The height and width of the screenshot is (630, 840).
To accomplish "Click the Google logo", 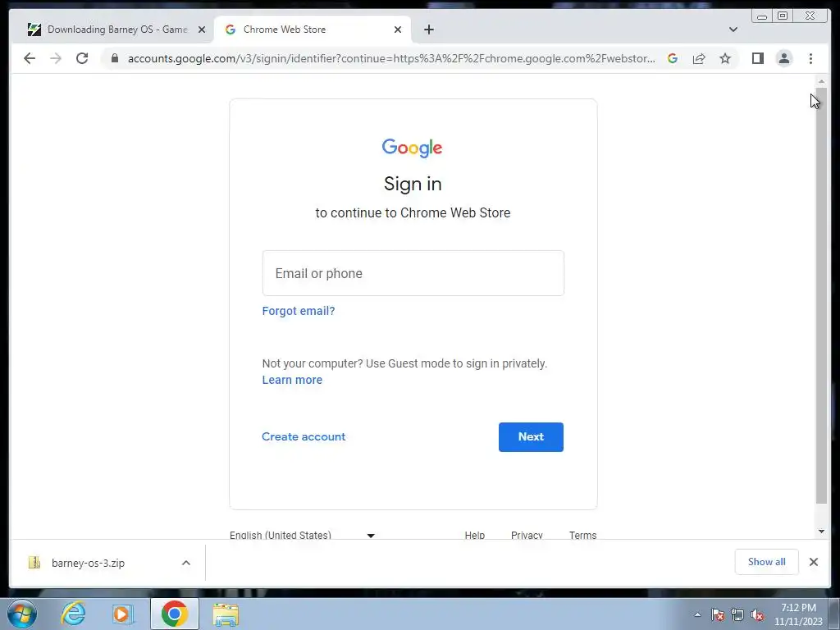I will pyautogui.click(x=413, y=148).
